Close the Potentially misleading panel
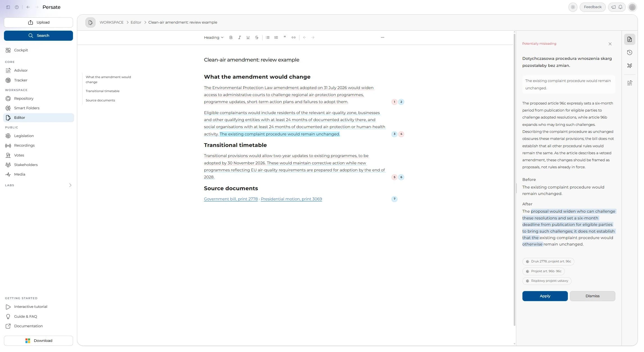Viewport: 644px width, 352px height. pos(610,44)
